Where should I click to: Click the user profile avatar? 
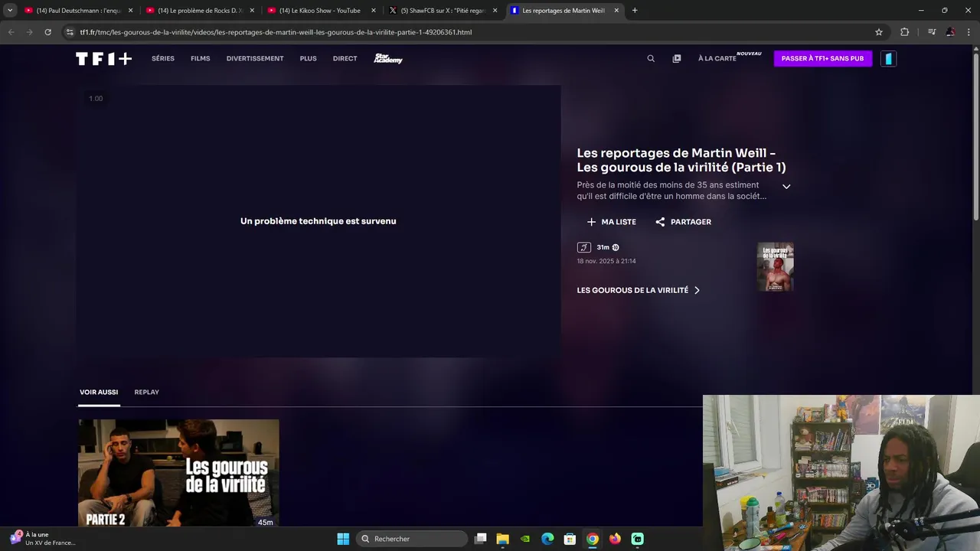coord(888,59)
